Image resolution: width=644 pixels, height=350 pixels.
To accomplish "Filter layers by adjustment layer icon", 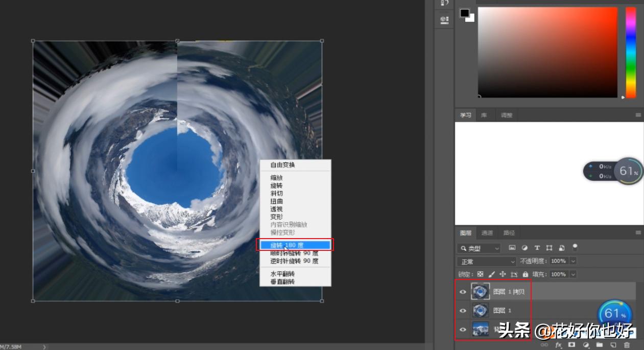I will pyautogui.click(x=524, y=248).
